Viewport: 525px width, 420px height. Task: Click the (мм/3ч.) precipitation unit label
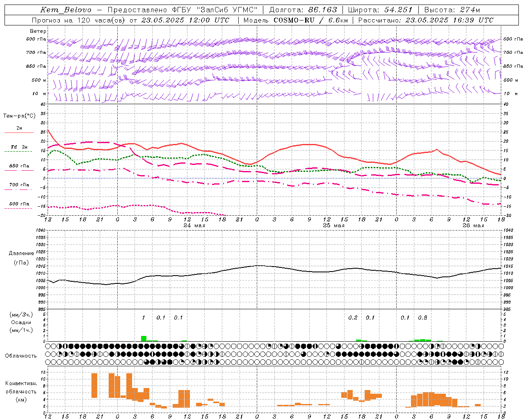tap(21, 315)
